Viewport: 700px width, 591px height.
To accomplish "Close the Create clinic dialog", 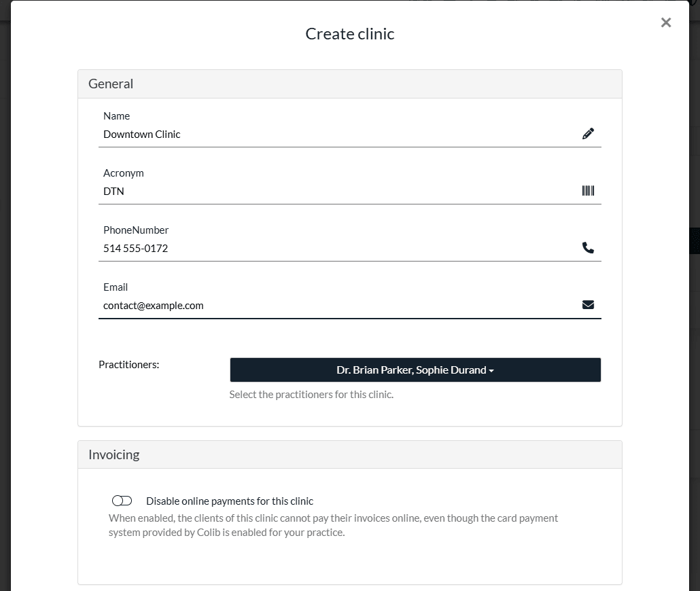I will pyautogui.click(x=665, y=22).
